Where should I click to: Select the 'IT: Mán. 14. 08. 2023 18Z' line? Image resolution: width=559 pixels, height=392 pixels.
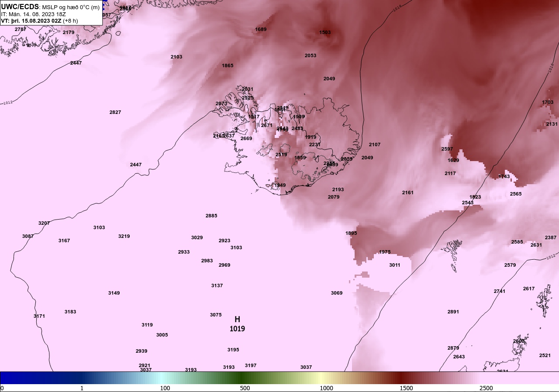coord(33,14)
